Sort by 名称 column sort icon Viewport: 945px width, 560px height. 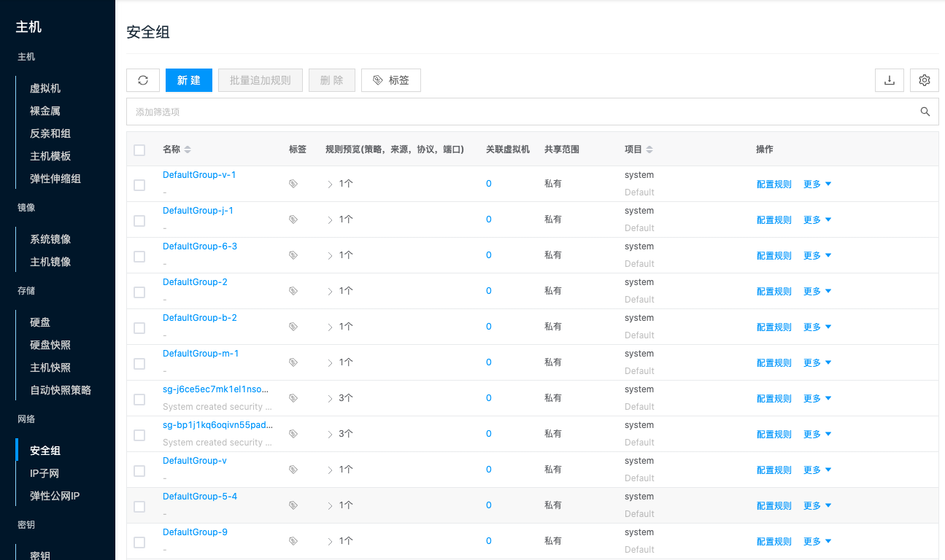click(x=188, y=149)
